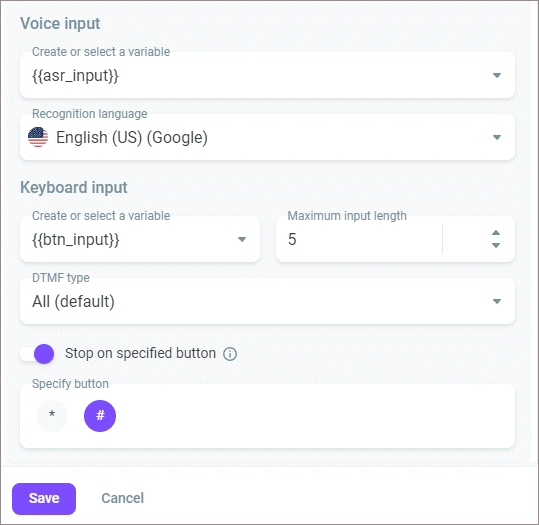This screenshot has height=525, width=539.
Task: Click the info icon beside Stop on specified button
Action: click(230, 354)
